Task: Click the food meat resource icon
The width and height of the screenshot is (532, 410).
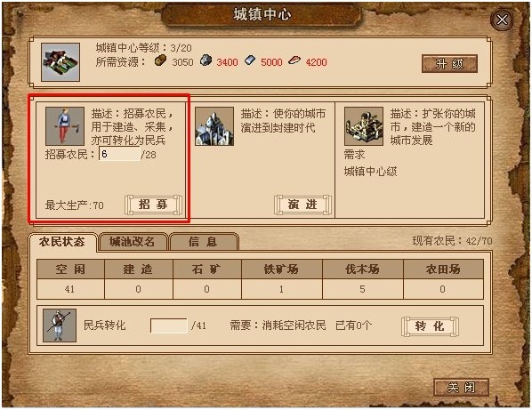Action: pyautogui.click(x=294, y=60)
